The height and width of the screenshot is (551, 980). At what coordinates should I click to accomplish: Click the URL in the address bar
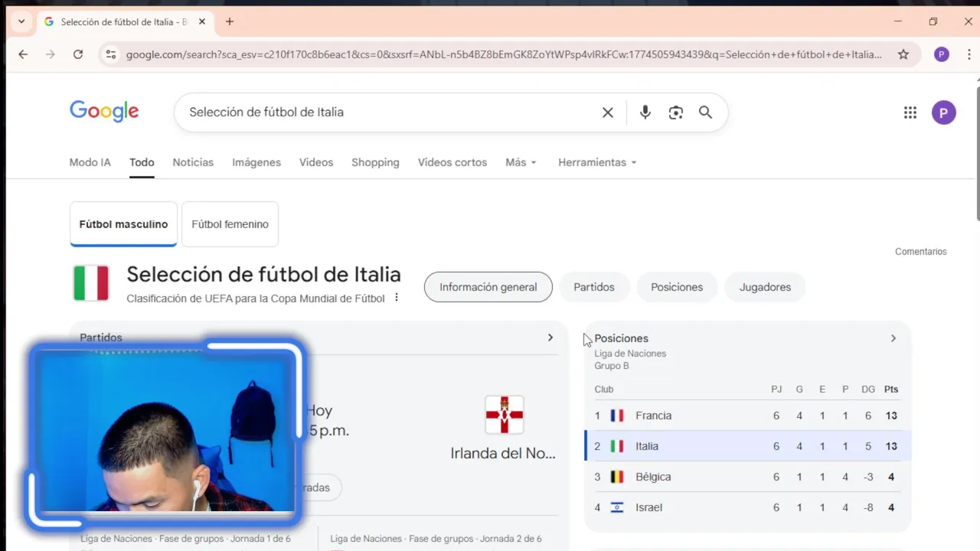pos(504,54)
